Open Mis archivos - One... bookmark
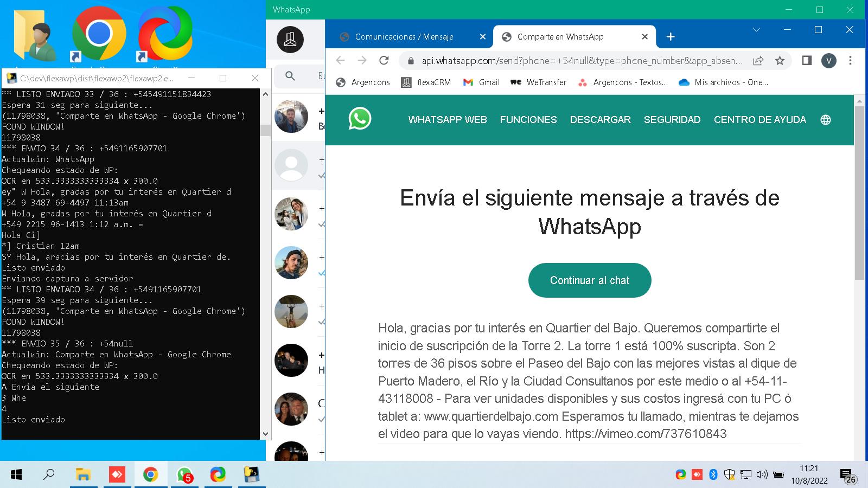This screenshot has width=868, height=488. [x=724, y=82]
